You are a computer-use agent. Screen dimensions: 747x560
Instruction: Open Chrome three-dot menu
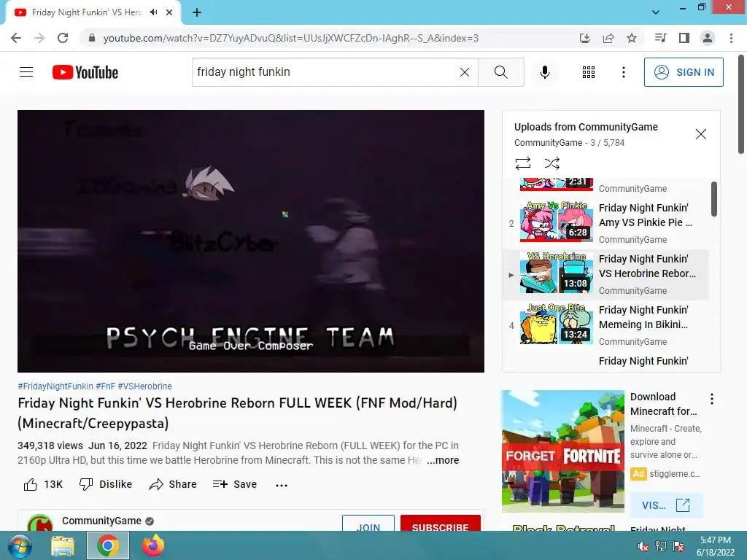[731, 38]
